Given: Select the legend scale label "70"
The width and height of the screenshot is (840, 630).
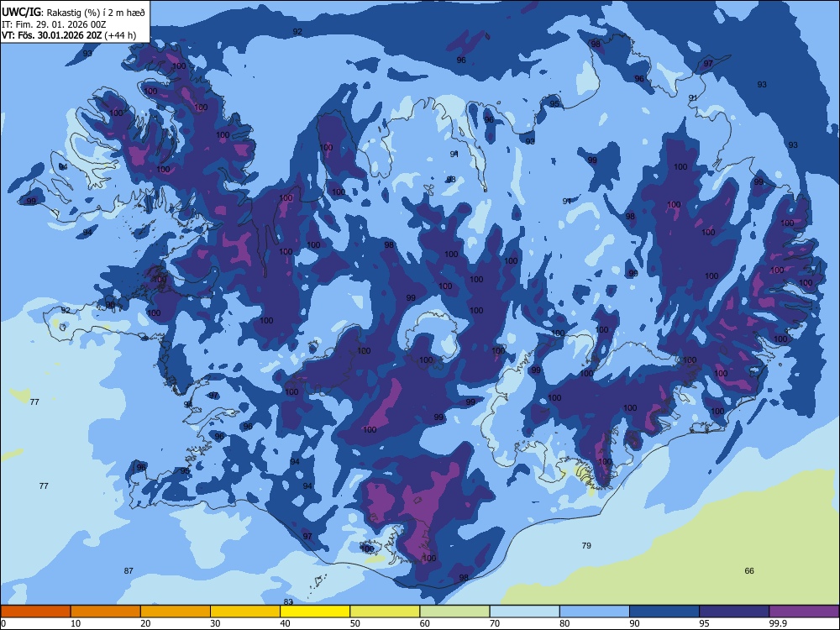Looking at the screenshot, I should click(495, 623).
